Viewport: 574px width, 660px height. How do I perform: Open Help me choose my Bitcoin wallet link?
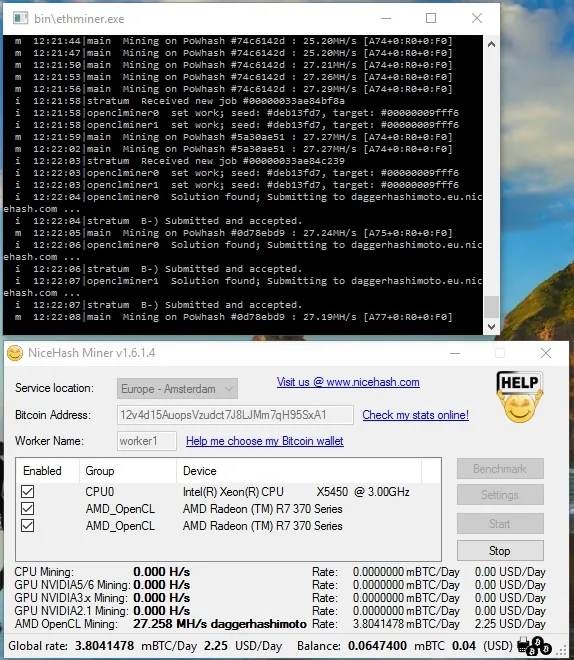265,441
